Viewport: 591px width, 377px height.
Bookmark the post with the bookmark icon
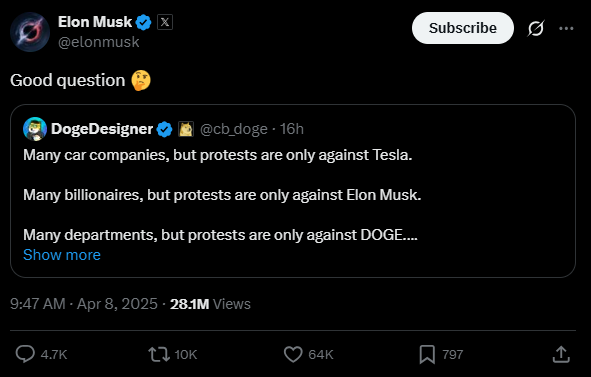[427, 354]
